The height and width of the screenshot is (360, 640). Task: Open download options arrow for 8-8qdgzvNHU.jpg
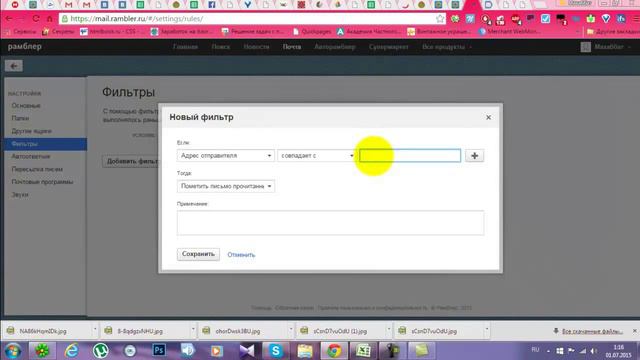pyautogui.click(x=193, y=329)
